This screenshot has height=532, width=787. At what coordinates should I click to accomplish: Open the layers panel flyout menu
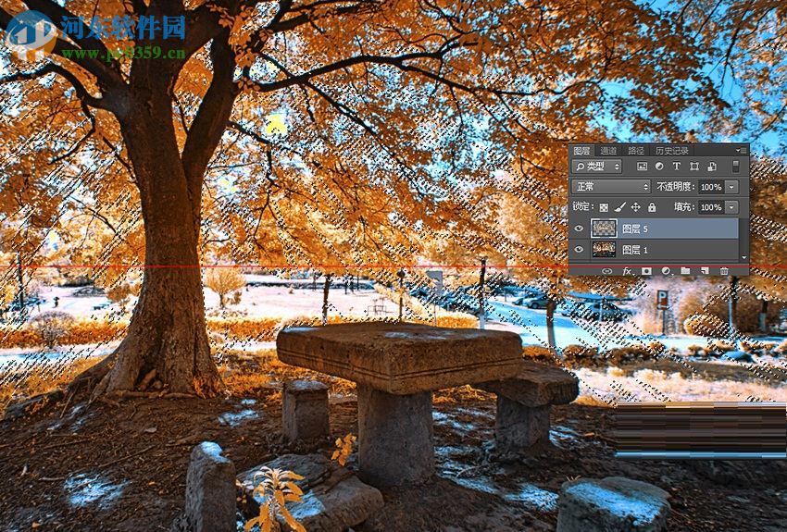click(743, 150)
